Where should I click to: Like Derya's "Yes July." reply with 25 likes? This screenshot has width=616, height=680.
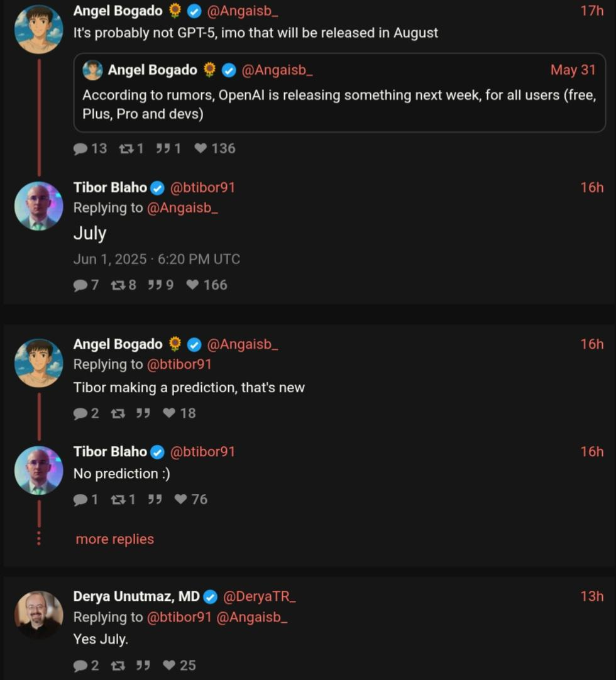coord(179,666)
